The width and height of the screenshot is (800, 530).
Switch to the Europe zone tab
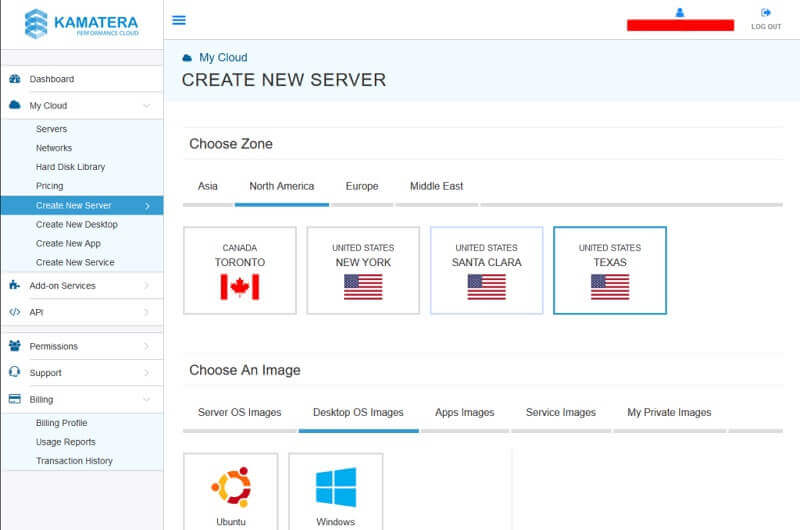click(362, 186)
